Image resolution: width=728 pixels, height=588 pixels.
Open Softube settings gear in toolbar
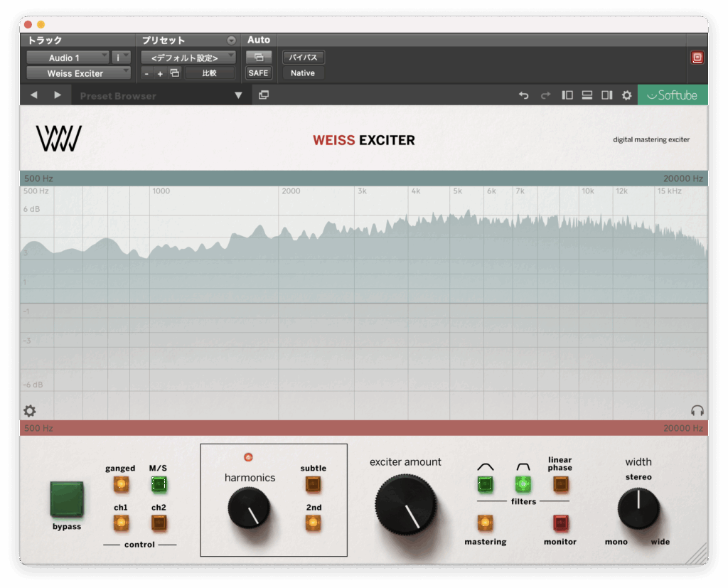(627, 95)
